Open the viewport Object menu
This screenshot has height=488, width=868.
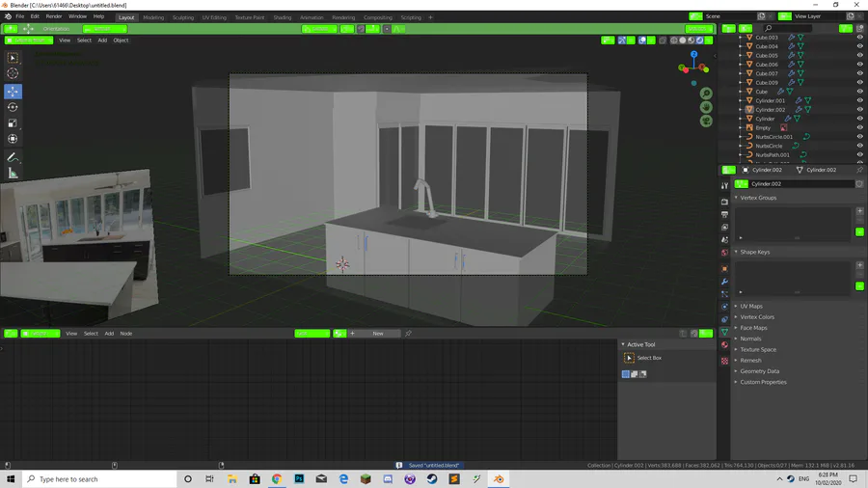pos(121,41)
